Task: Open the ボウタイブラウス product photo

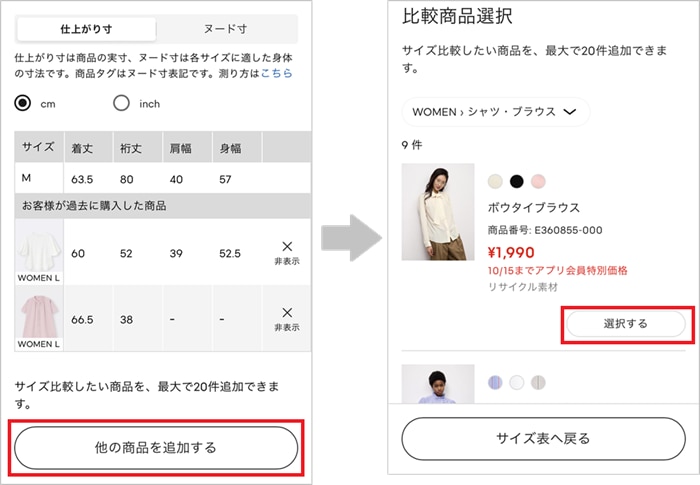Action: (x=438, y=212)
